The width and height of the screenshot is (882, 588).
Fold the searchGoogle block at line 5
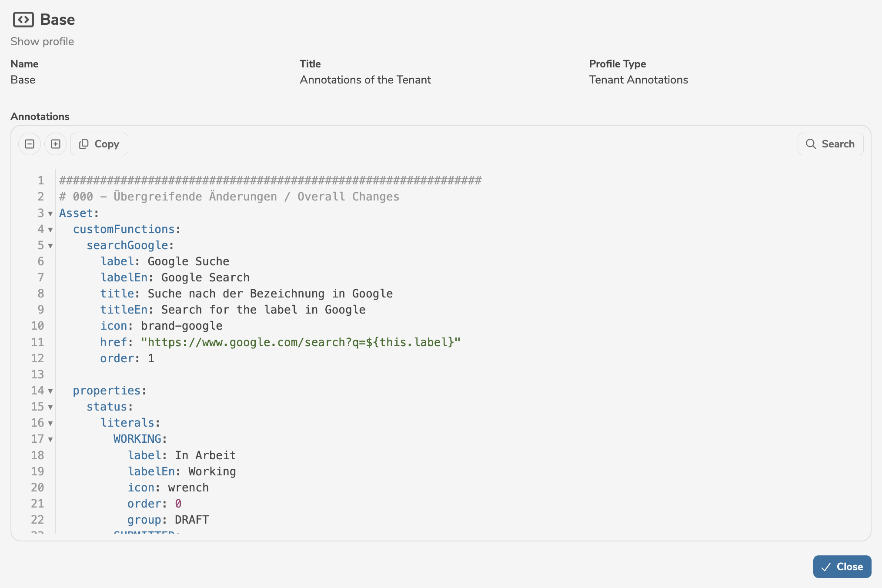click(50, 246)
